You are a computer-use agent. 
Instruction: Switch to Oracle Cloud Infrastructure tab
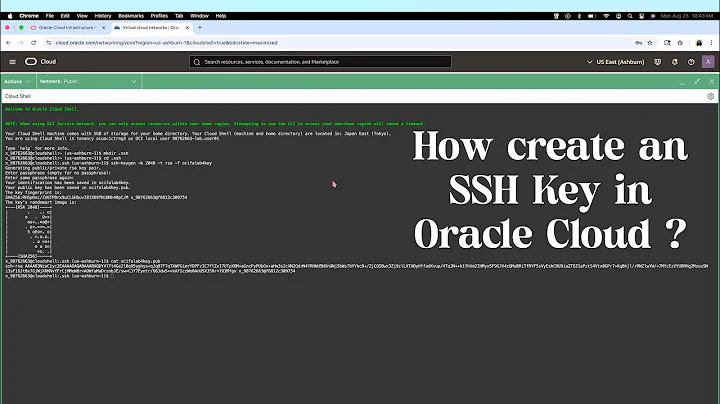point(68,28)
